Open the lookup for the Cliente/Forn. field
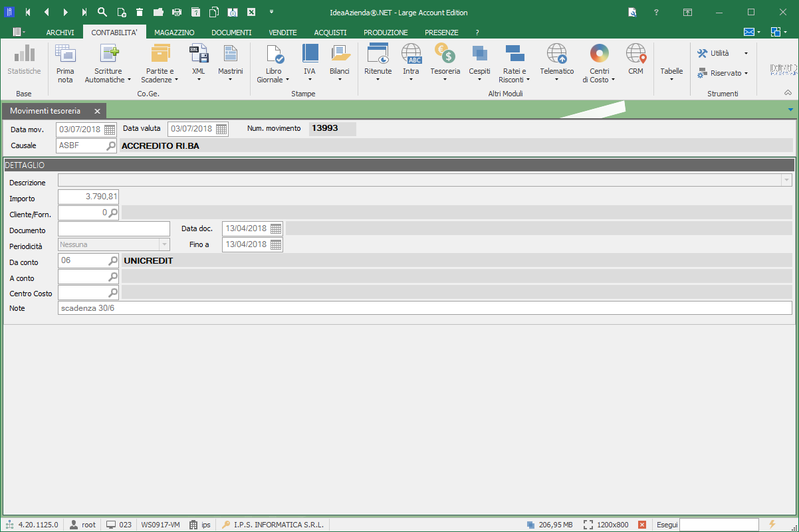 point(114,213)
